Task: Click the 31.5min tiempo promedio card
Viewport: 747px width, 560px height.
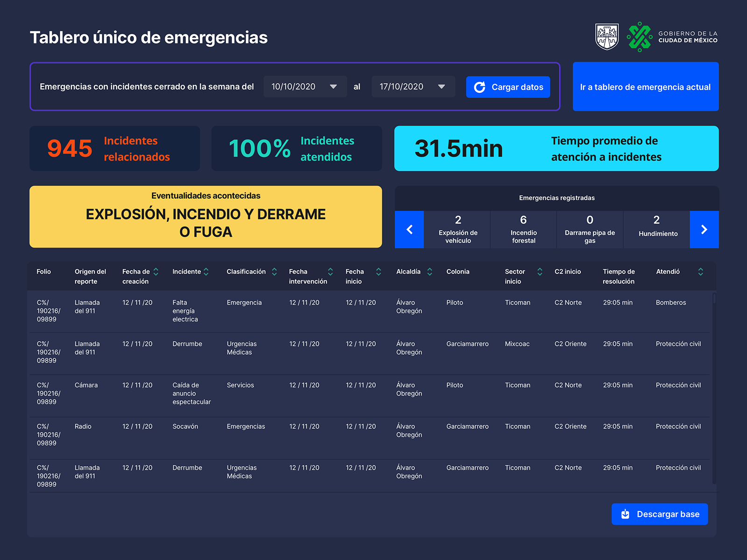Action: coord(557,148)
